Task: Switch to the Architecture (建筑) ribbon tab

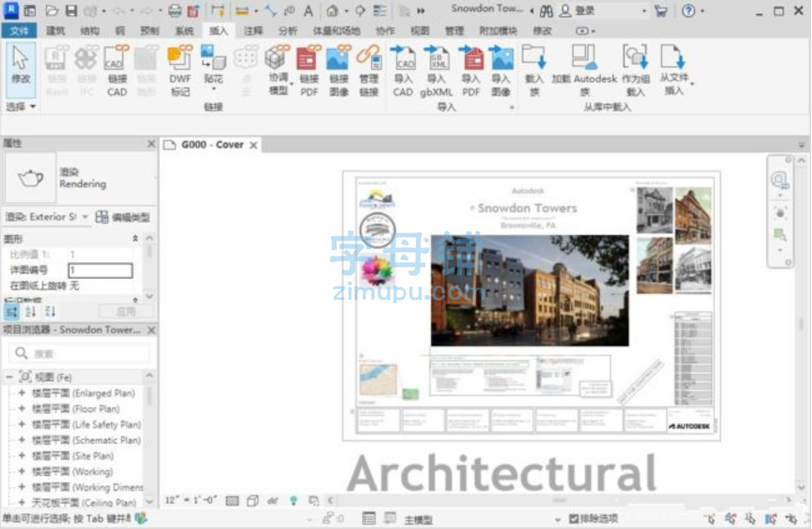Action: pos(55,31)
